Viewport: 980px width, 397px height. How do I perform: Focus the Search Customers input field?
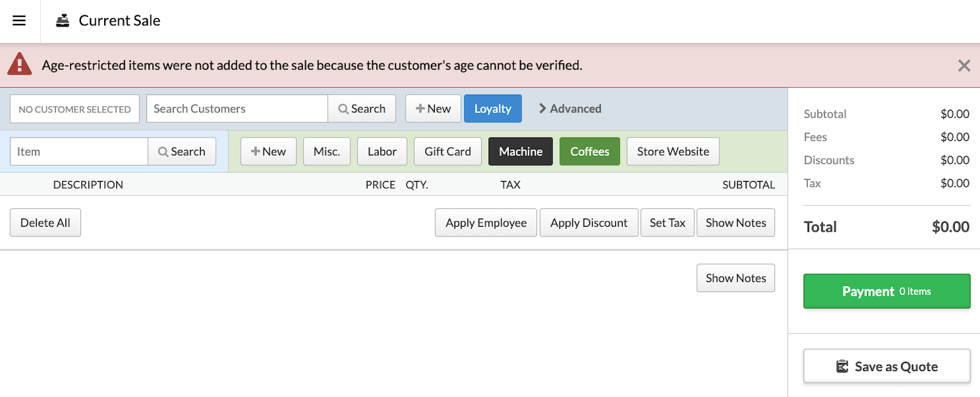[x=237, y=109]
